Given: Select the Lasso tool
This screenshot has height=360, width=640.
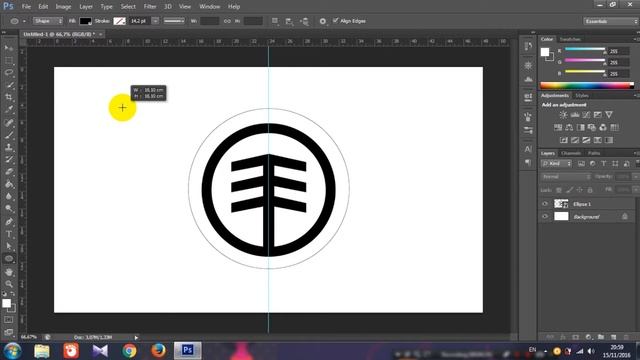Looking at the screenshot, I should pos(9,73).
